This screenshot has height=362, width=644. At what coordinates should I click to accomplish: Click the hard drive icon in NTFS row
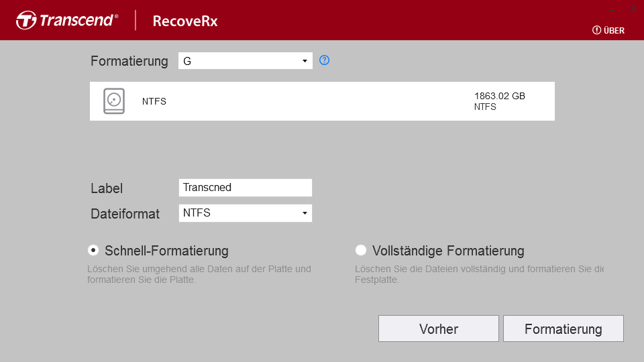point(114,101)
